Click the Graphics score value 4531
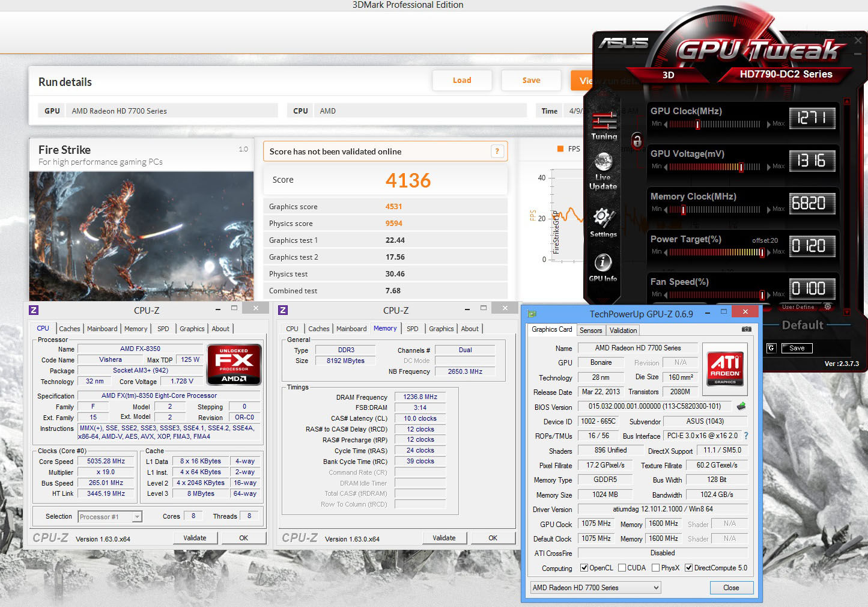The width and height of the screenshot is (868, 607). (394, 207)
